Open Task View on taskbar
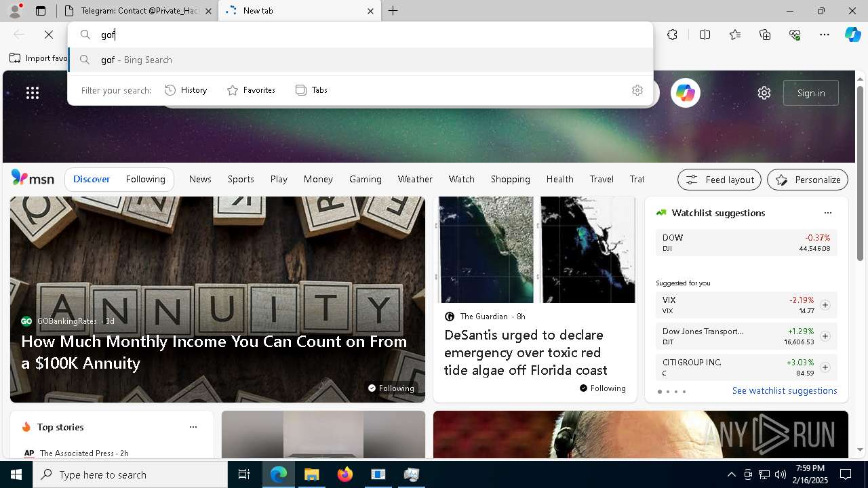The height and width of the screenshot is (488, 868). pos(244,474)
